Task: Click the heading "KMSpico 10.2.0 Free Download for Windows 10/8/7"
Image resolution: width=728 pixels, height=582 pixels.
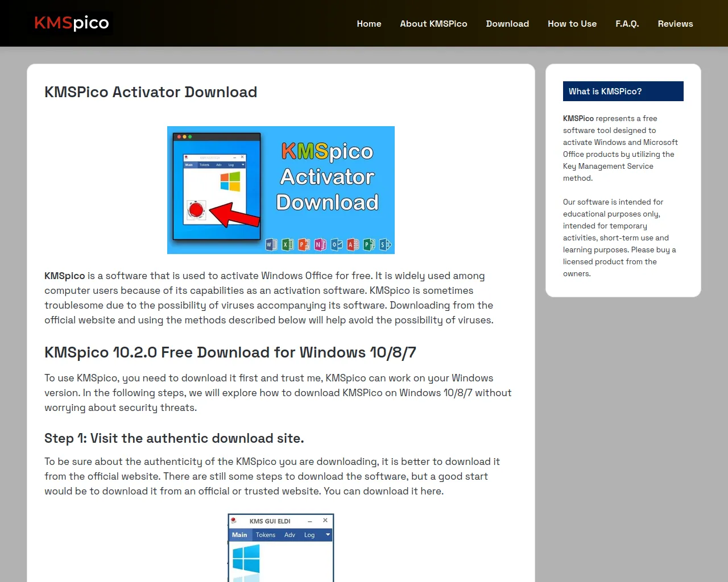Action: (x=230, y=352)
